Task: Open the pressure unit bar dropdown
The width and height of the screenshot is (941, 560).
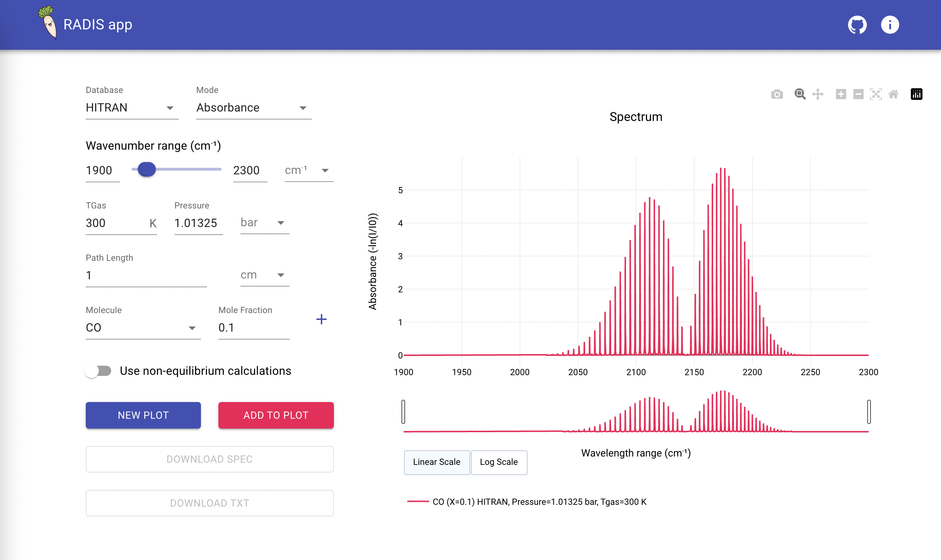Action: pos(264,223)
